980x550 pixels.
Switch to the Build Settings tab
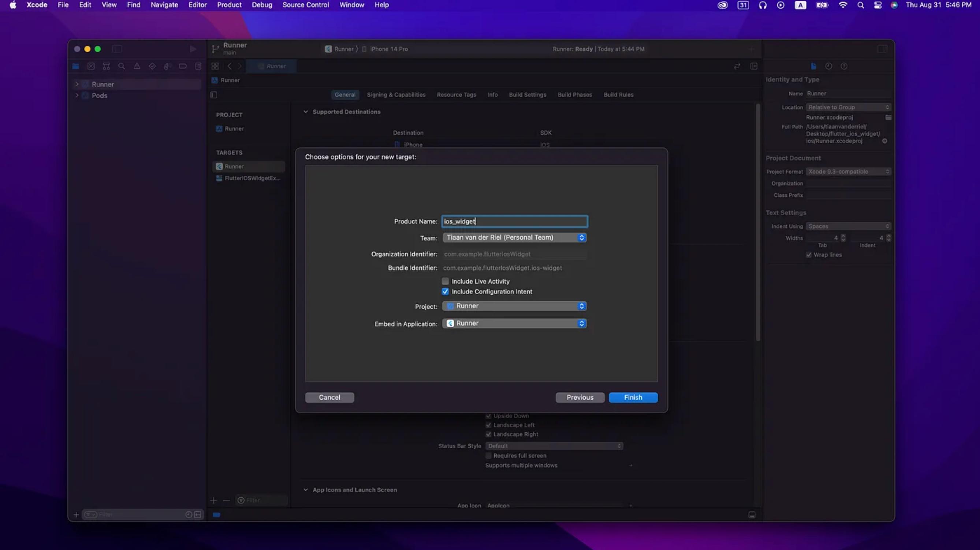[527, 95]
